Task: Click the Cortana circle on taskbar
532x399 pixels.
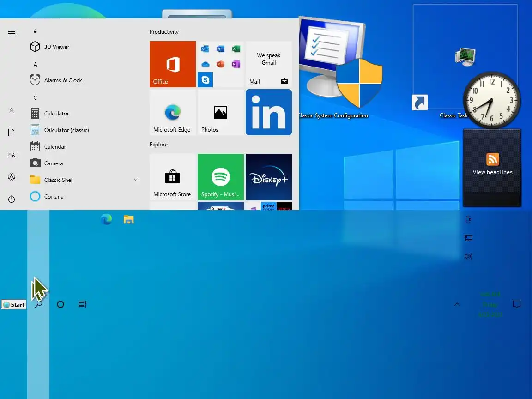Action: tap(60, 304)
